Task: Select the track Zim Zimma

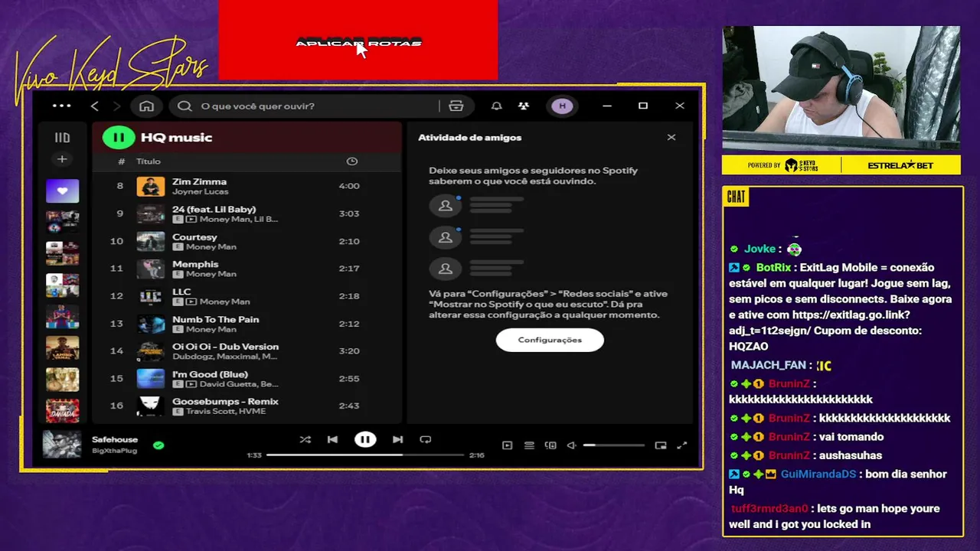Action: (x=247, y=186)
